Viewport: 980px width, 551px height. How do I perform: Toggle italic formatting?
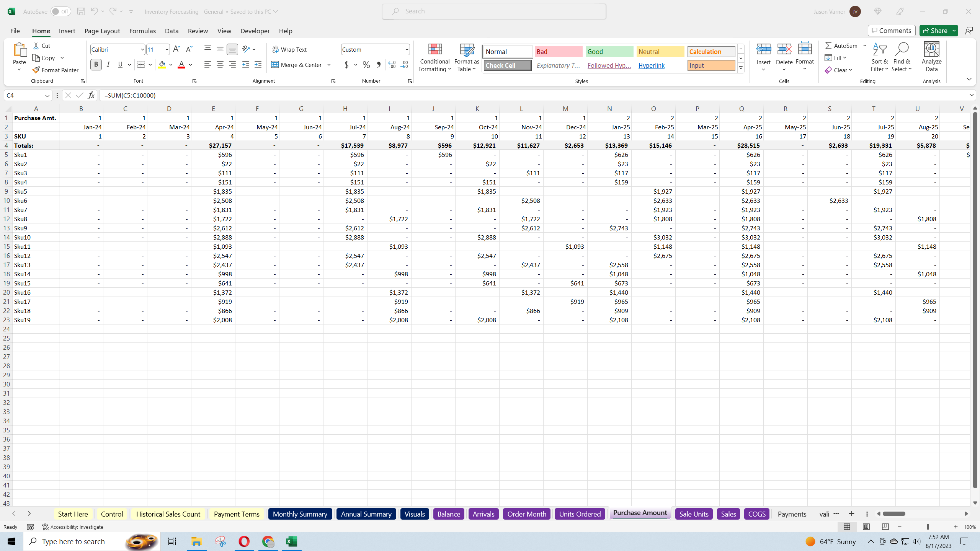tap(108, 64)
